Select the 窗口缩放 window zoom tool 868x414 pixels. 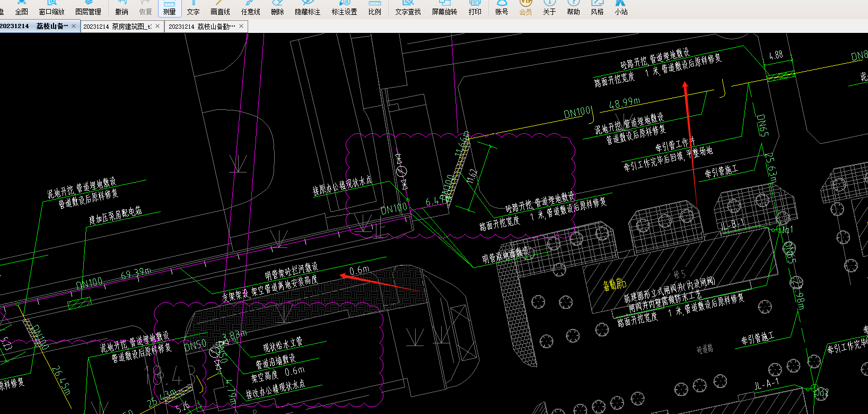coord(52,8)
